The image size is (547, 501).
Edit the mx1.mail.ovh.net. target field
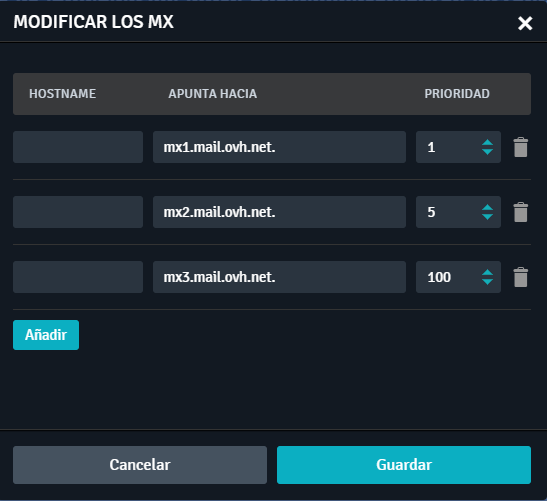[279, 147]
